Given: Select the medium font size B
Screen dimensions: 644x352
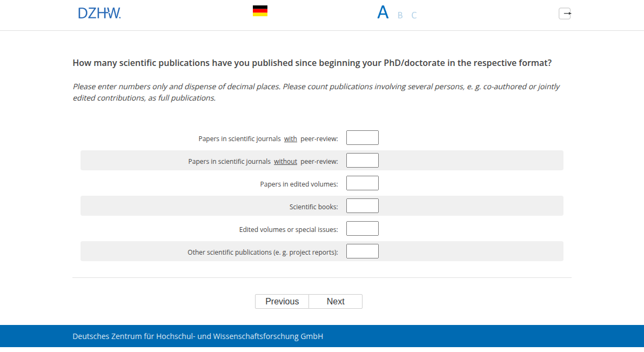Looking at the screenshot, I should tap(400, 15).
